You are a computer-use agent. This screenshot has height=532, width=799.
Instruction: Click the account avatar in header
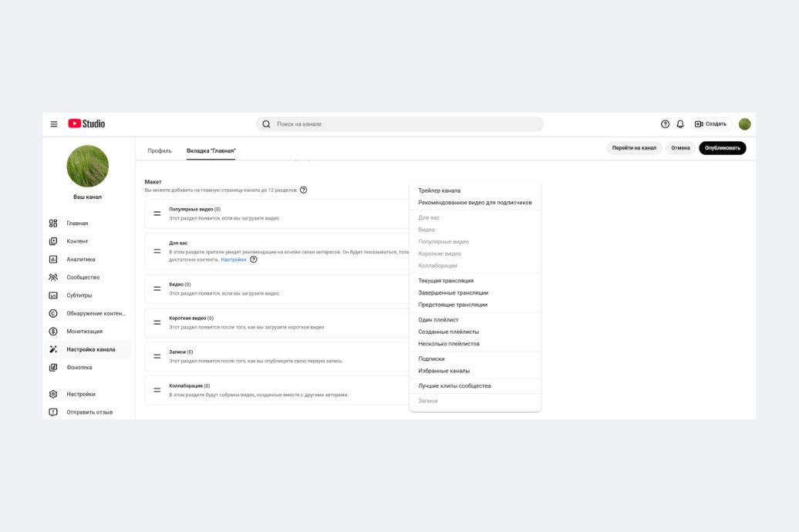pyautogui.click(x=744, y=124)
